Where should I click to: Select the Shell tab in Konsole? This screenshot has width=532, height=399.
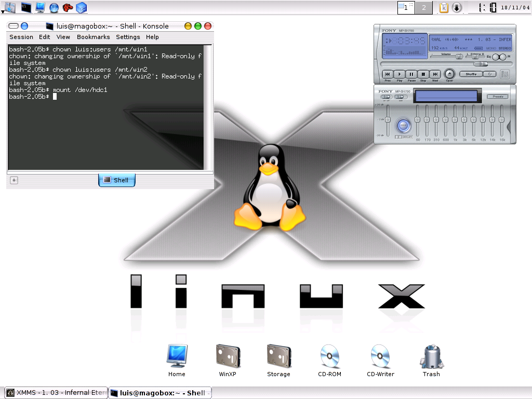pyautogui.click(x=117, y=180)
